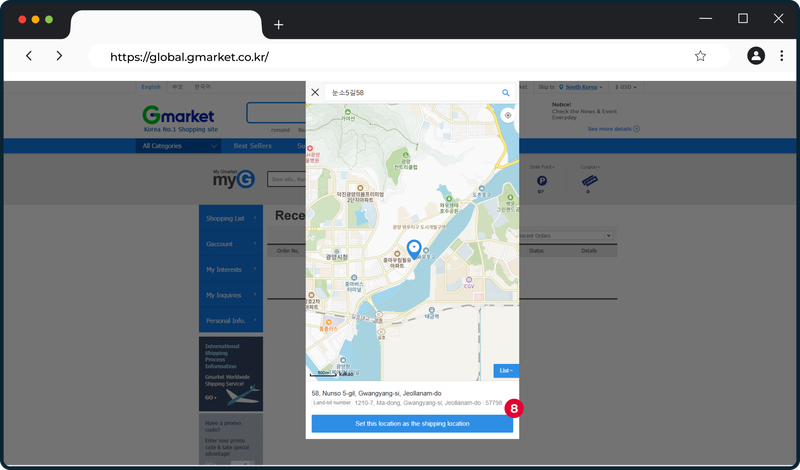Click the blue location pin on map
The image size is (800, 470).
[414, 250]
